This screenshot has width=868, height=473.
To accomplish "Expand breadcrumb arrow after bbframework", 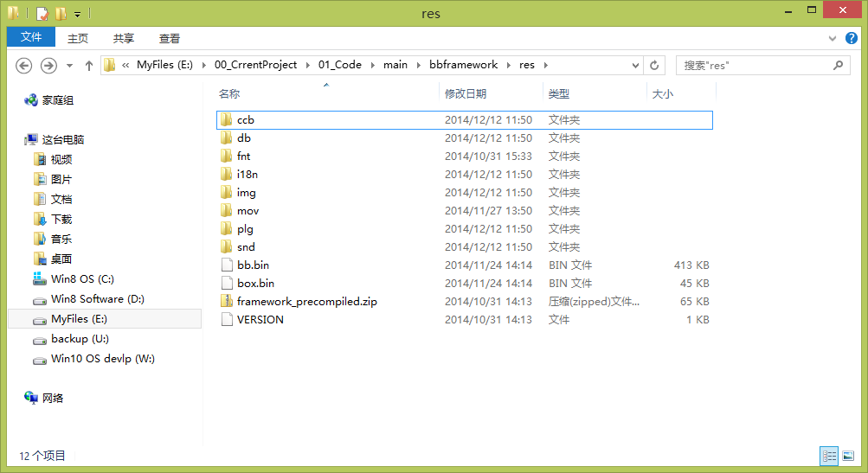I will coord(508,65).
